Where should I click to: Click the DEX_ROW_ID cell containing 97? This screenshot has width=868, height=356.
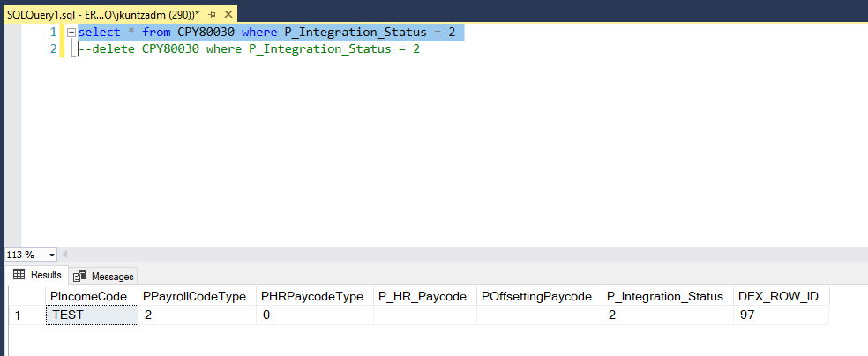tap(779, 315)
